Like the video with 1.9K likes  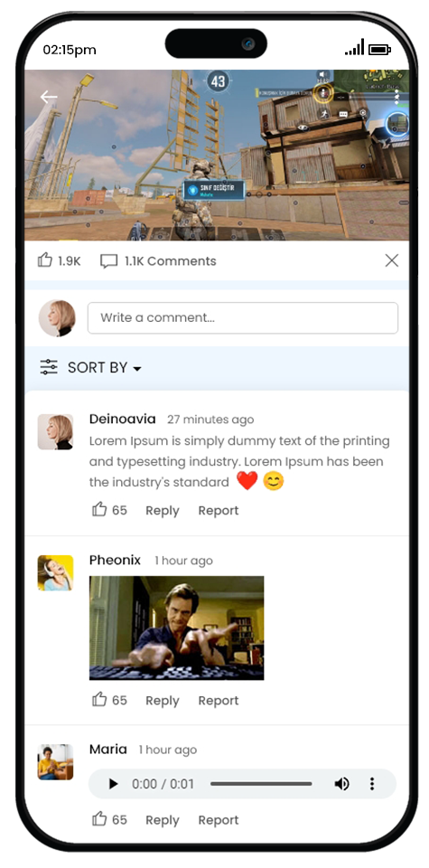pyautogui.click(x=45, y=259)
